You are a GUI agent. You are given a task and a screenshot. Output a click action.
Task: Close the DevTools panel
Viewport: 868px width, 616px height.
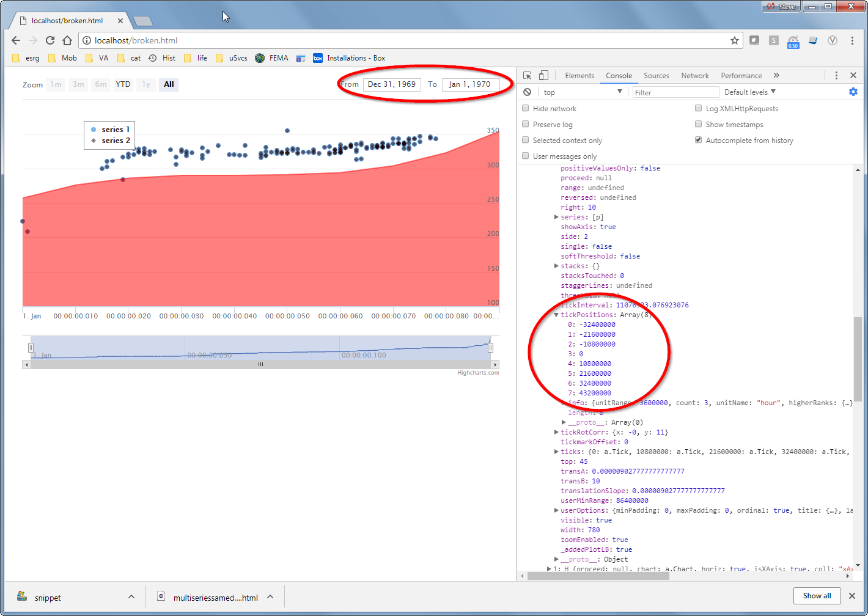pyautogui.click(x=853, y=75)
